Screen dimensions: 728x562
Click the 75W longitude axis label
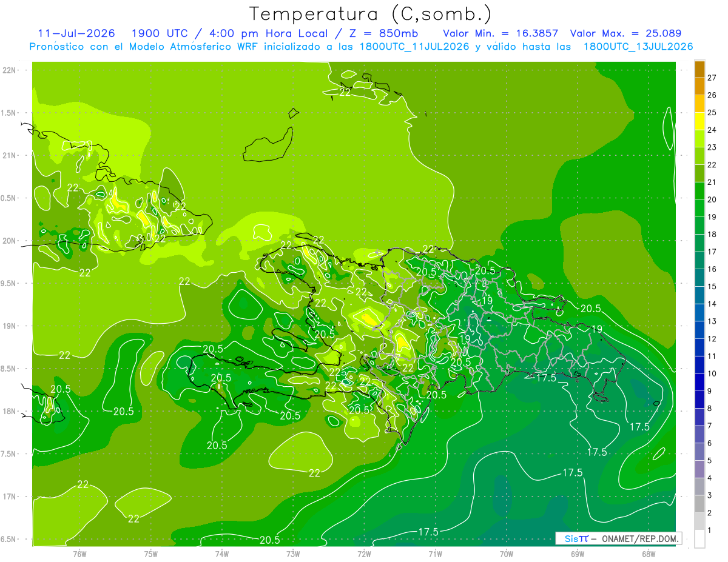coord(150,554)
